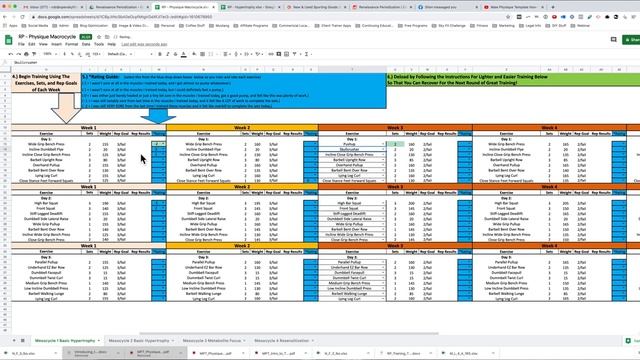Open the Data menu
Screen dimensions: 640x360
coord(86,44)
